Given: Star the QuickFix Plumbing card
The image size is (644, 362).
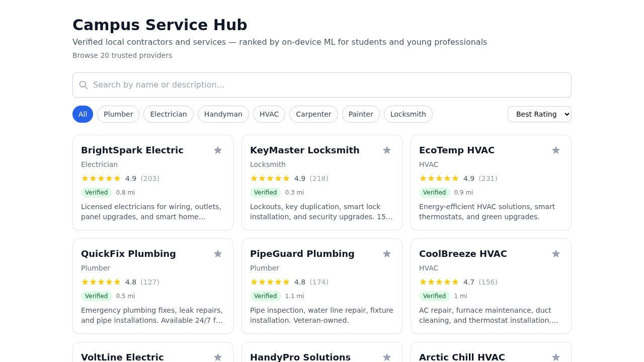Looking at the screenshot, I should (218, 254).
